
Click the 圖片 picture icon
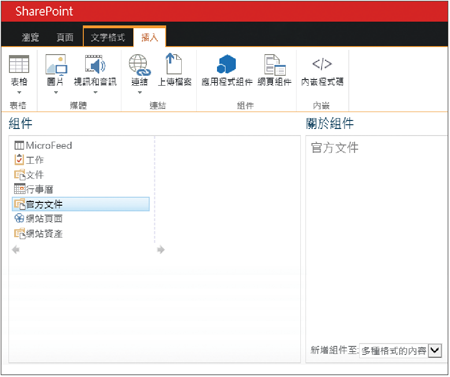coord(56,64)
